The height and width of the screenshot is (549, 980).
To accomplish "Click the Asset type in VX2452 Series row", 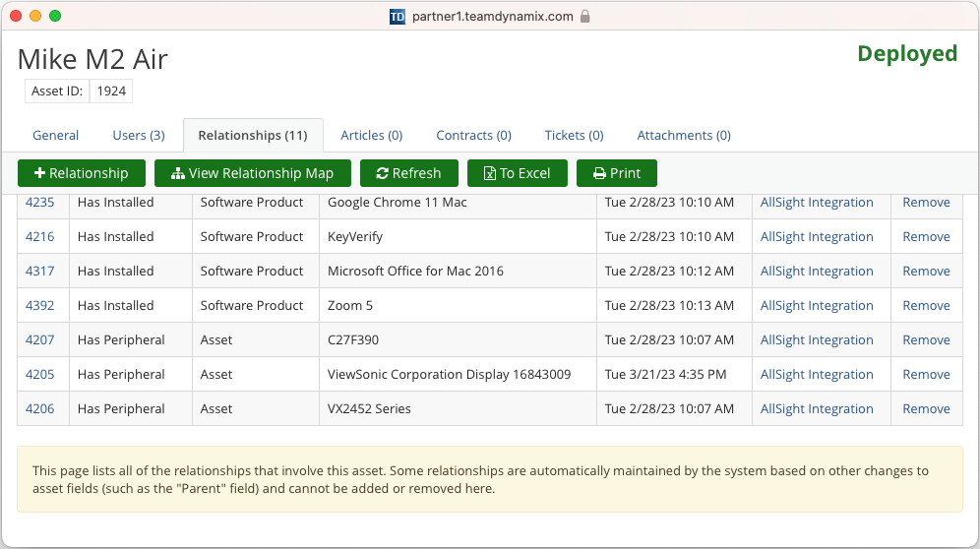I will (x=216, y=408).
